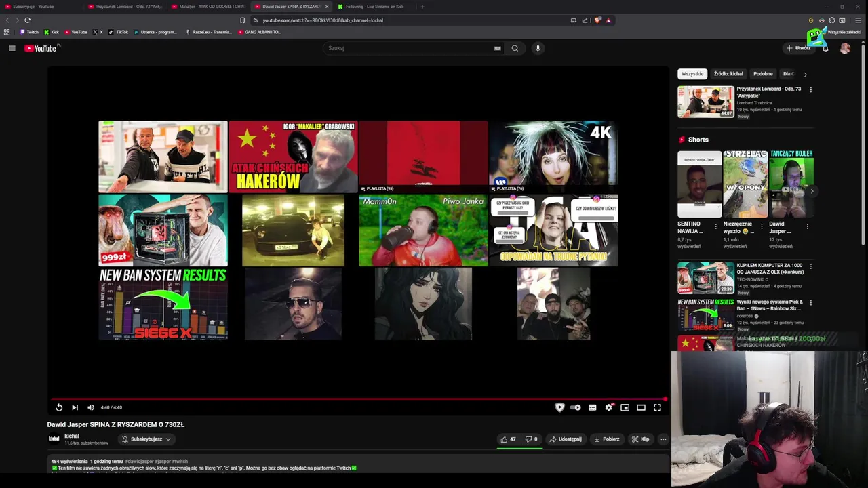Open a new browser tab with plus
This screenshot has width=868, height=488.
pos(422,7)
